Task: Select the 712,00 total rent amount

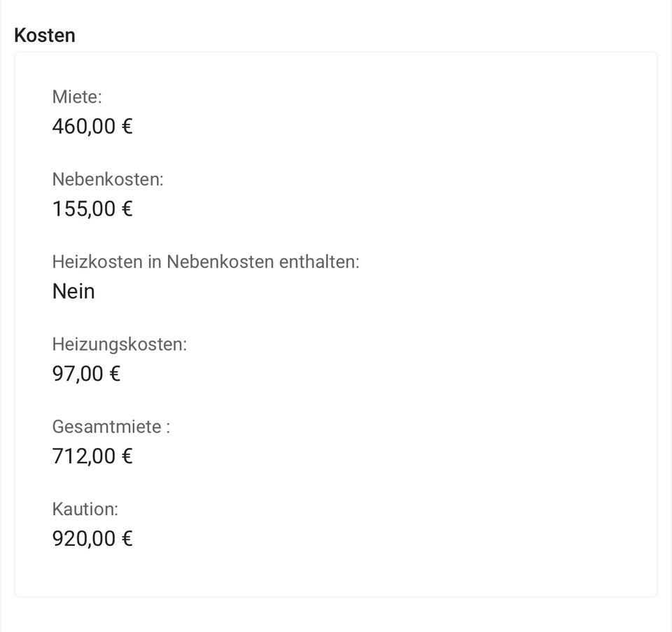Action: click(83, 456)
